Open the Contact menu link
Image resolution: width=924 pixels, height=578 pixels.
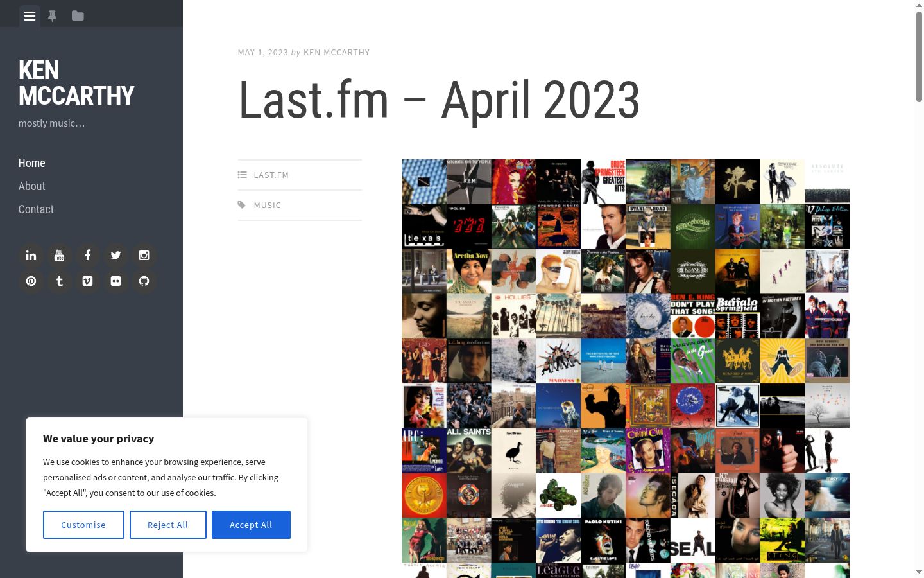coord(36,209)
